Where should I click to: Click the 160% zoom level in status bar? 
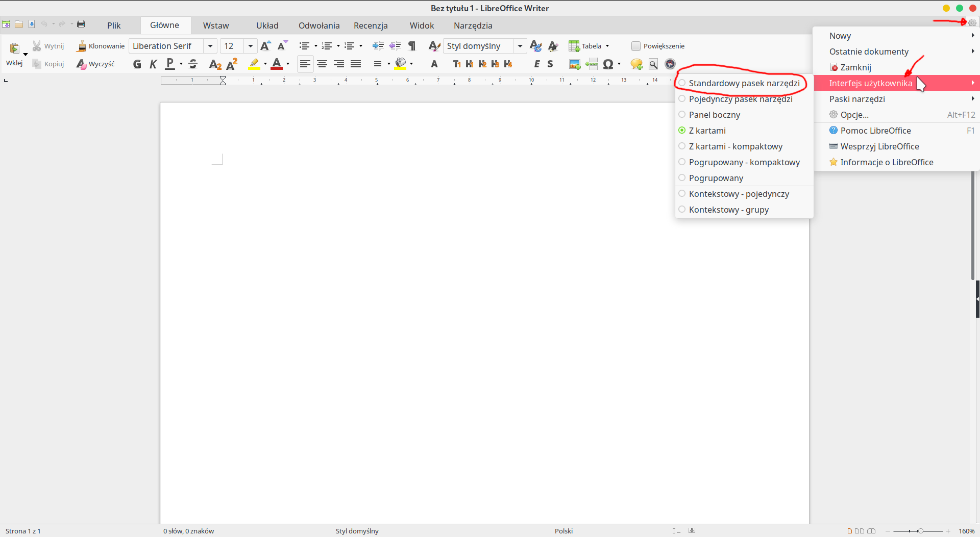[966, 531]
